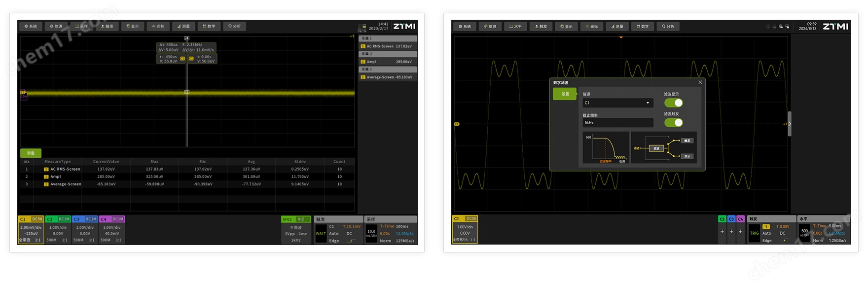This screenshot has height=286, width=868.
Task: Open 触发 trigger menu in right oscilloscope
Action: (x=541, y=27)
